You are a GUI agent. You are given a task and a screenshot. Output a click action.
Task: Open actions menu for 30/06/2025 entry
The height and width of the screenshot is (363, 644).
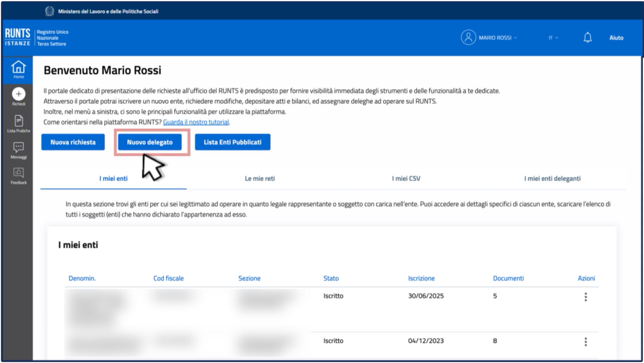[586, 297]
